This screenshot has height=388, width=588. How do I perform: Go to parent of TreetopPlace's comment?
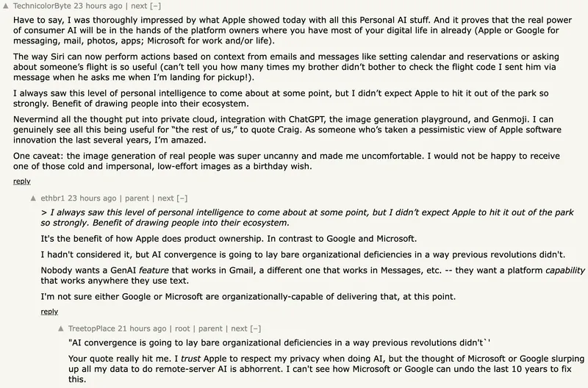(x=209, y=328)
